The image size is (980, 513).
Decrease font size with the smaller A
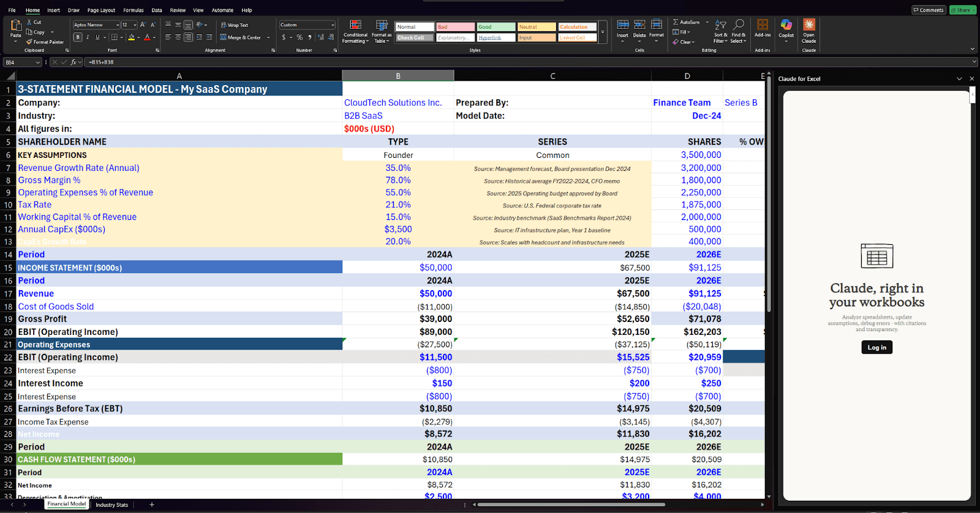pyautogui.click(x=153, y=25)
